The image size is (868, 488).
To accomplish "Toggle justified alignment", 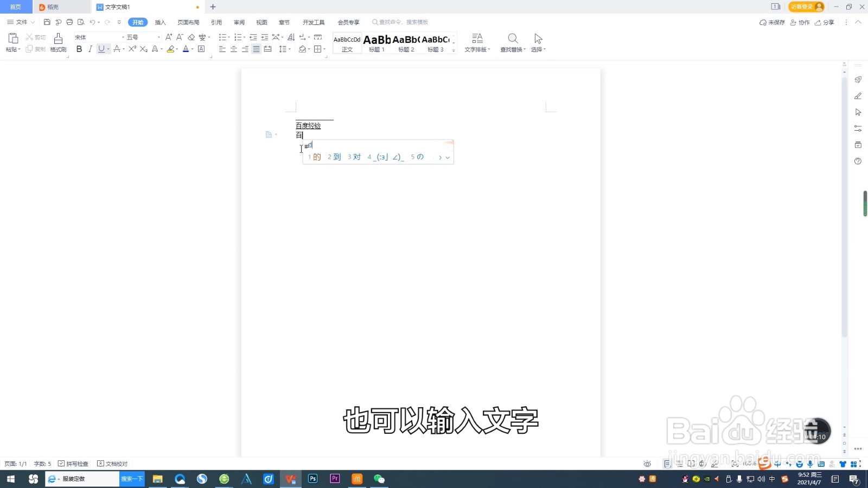I will coord(256,49).
